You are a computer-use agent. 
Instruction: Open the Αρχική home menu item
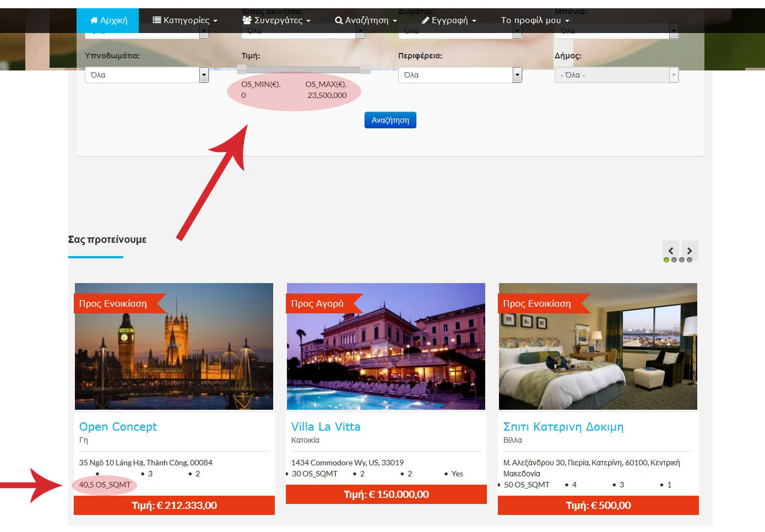click(x=108, y=20)
